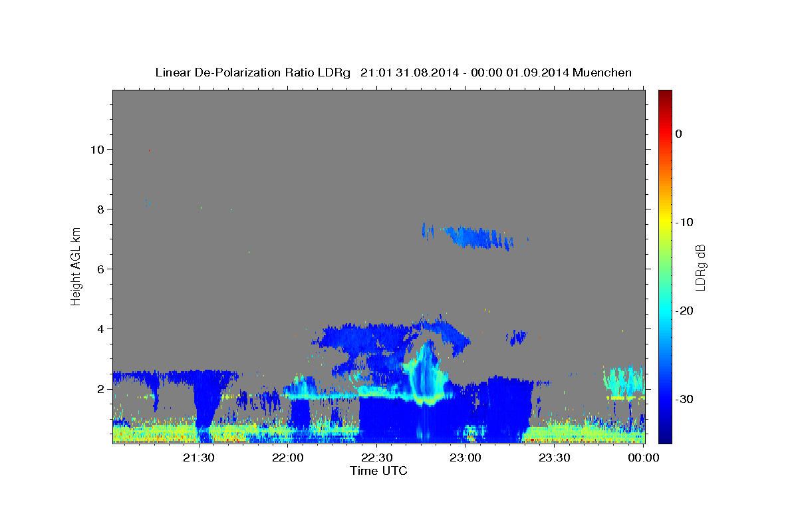Click the height label 10 on y-axis
Viewport: 798px width, 532px height.
(x=98, y=150)
